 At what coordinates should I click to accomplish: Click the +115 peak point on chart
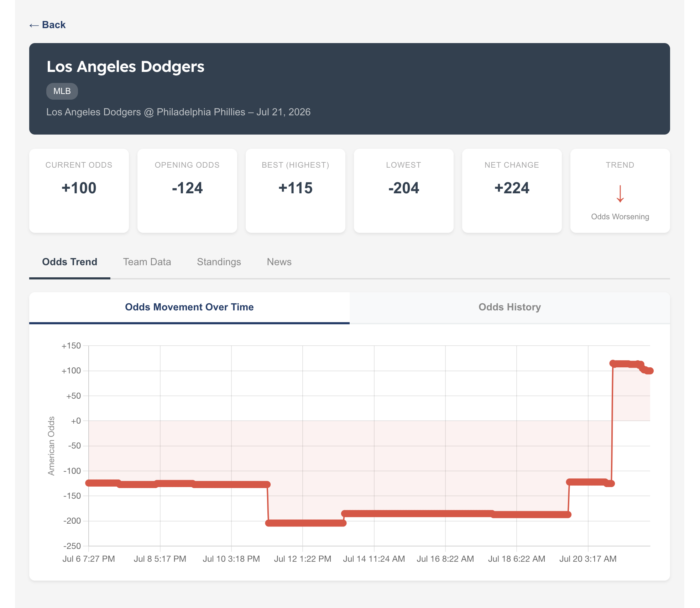(613, 363)
